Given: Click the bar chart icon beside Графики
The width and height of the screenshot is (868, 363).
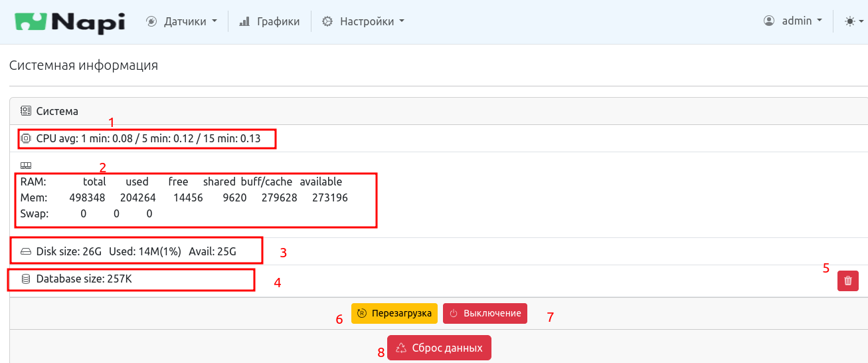Looking at the screenshot, I should (244, 21).
